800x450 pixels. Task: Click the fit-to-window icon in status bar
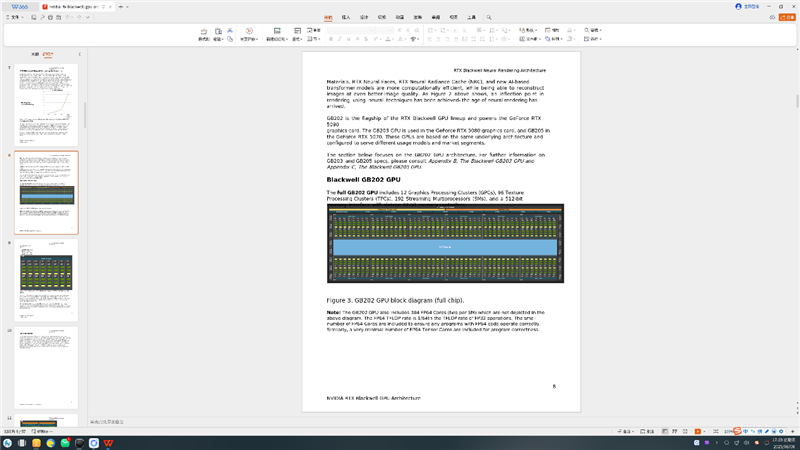click(x=716, y=432)
